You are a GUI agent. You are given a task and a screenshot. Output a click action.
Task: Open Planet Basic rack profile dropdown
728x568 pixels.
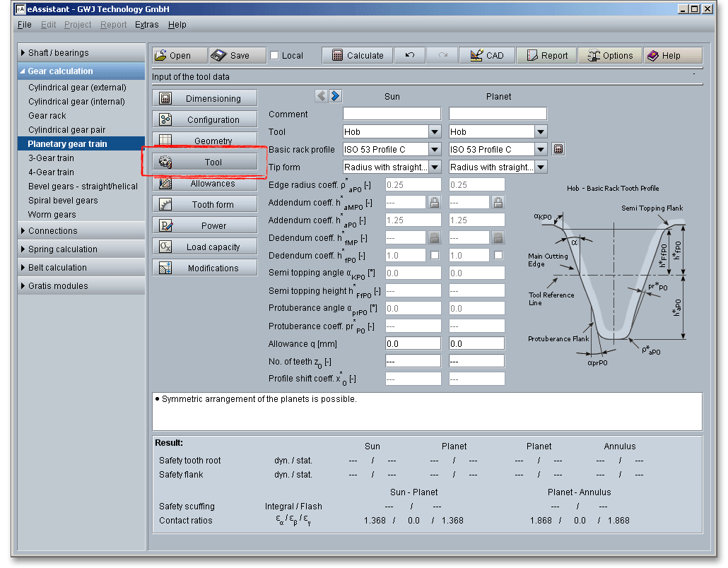point(541,150)
